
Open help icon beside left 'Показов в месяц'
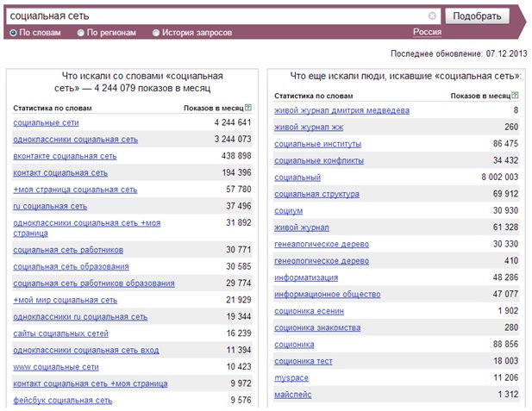pos(248,108)
